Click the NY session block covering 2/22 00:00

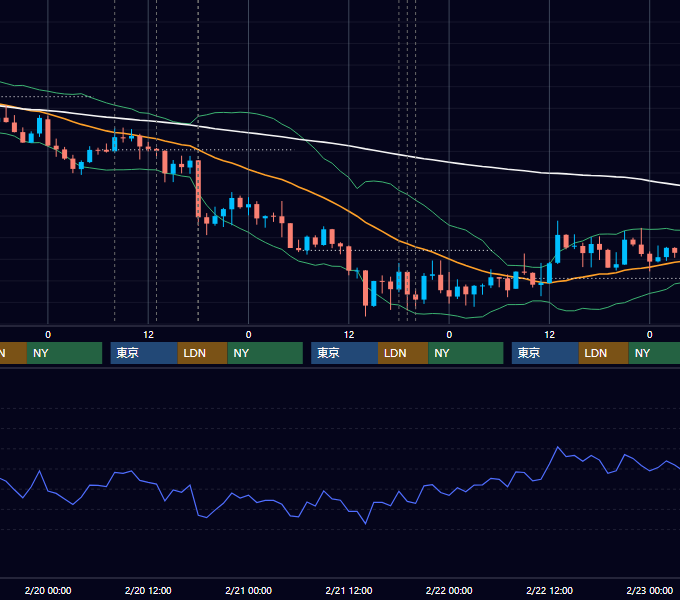pyautogui.click(x=466, y=353)
